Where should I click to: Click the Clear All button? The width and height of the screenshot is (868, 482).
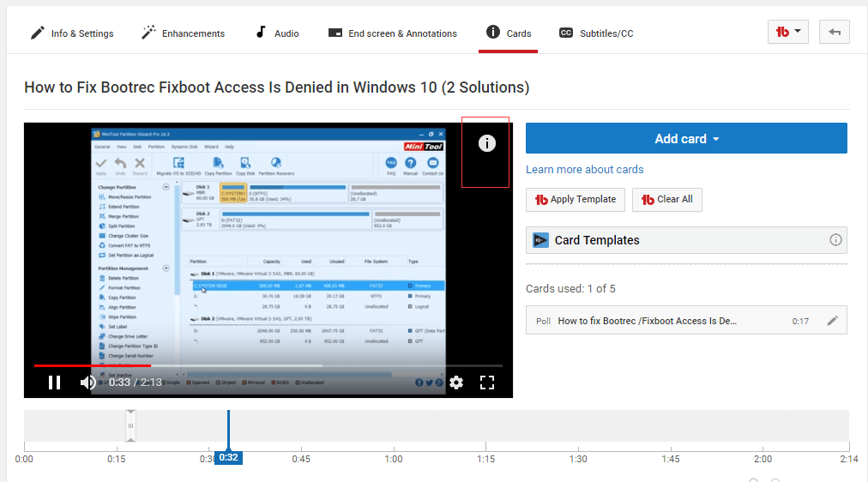click(667, 199)
